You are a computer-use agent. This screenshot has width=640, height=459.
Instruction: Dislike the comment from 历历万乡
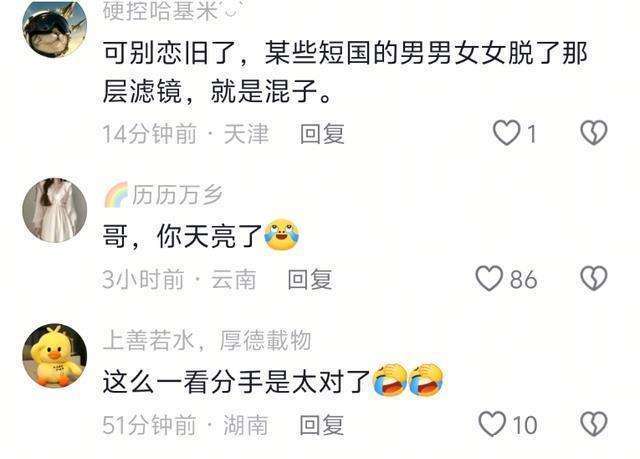[594, 279]
